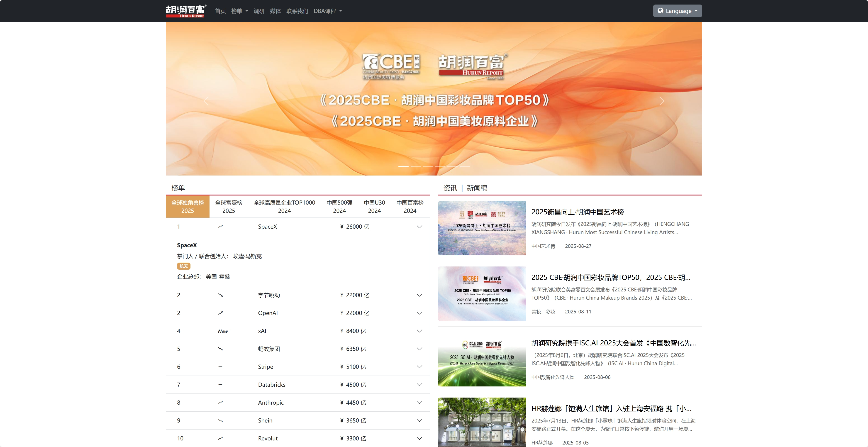Click the rising trend icon beside Revolut
Screen dimensions: 868x447
point(220,438)
